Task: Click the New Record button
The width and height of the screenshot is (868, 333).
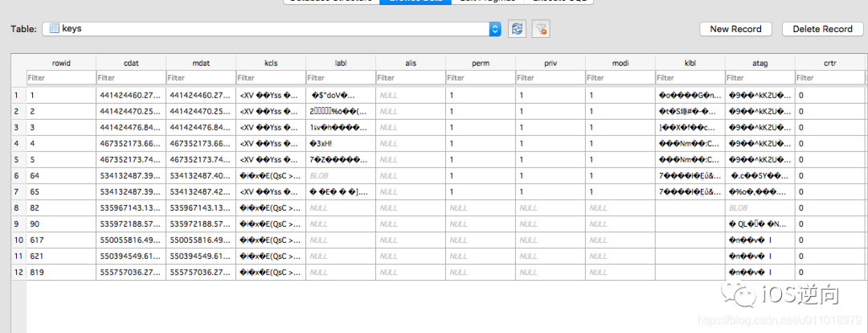Action: point(735,29)
